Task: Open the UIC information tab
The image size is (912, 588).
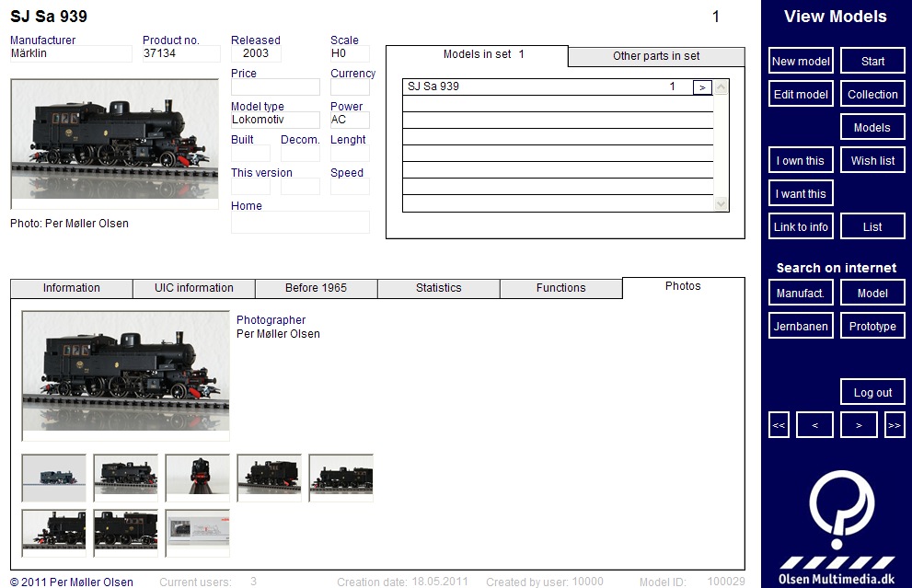Action: pos(193,288)
